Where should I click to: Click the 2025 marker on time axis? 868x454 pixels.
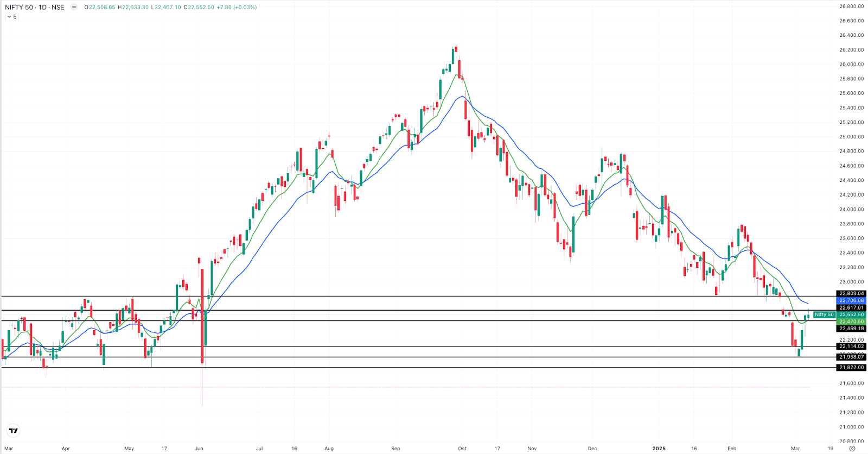click(659, 449)
